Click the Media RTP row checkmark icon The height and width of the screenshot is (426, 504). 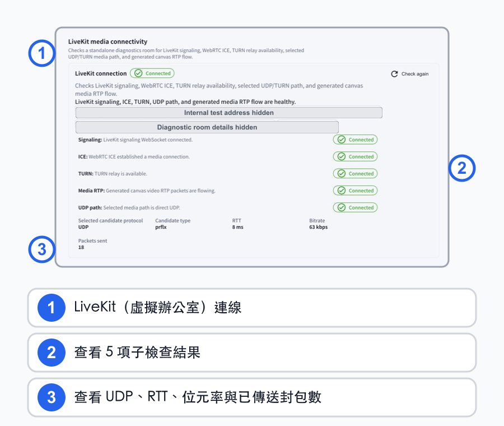pyautogui.click(x=342, y=191)
